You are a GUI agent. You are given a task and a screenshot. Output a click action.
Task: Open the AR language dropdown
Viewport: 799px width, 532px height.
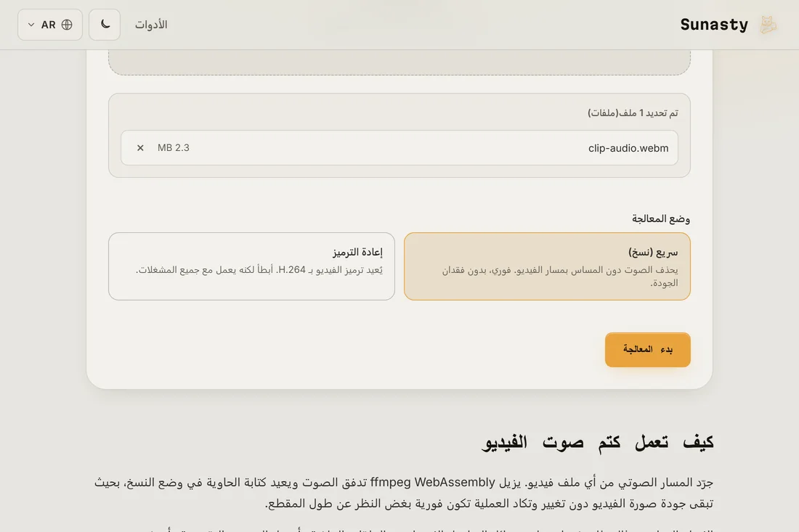click(x=50, y=25)
